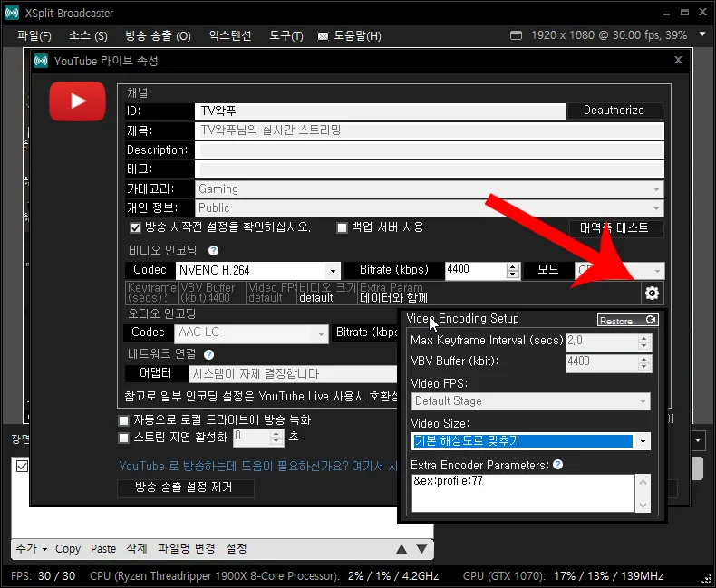
Task: Open the video encoding settings gear icon
Action: tap(652, 293)
